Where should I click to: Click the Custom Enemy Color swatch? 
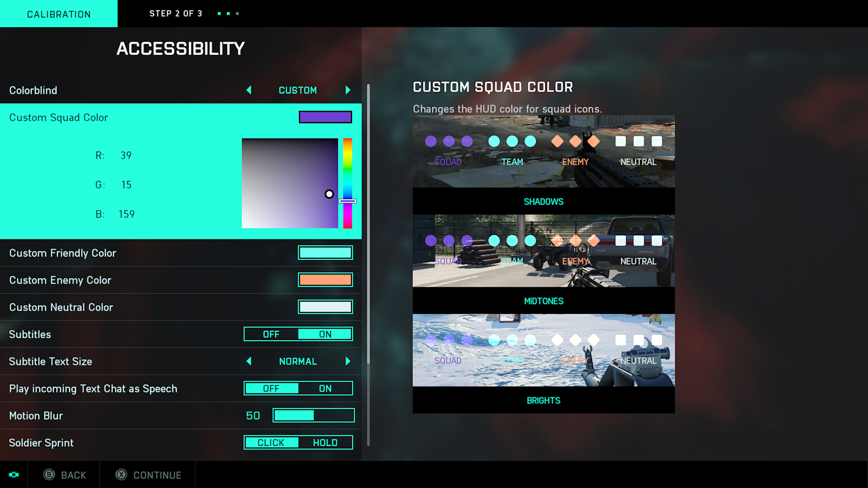coord(325,279)
